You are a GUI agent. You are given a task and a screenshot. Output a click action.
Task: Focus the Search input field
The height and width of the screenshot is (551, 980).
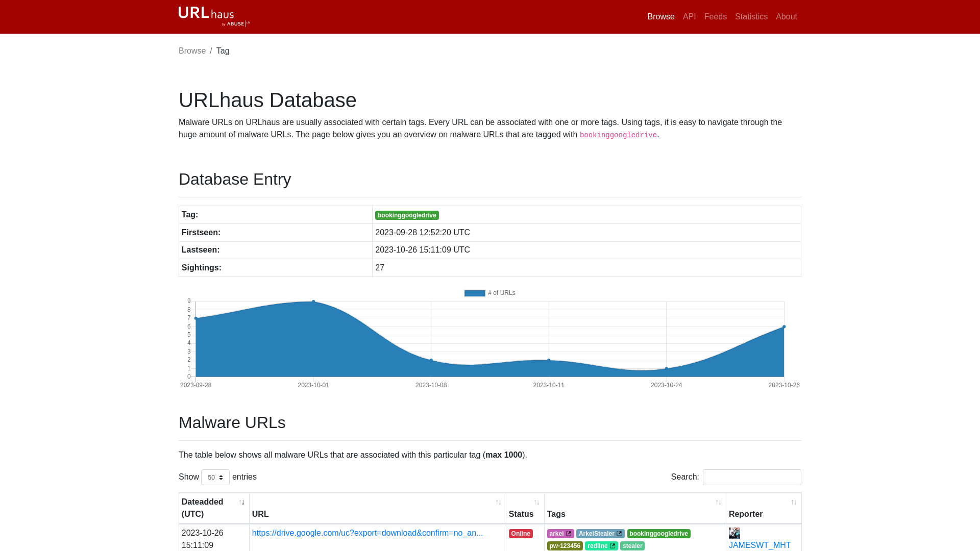coord(751,478)
